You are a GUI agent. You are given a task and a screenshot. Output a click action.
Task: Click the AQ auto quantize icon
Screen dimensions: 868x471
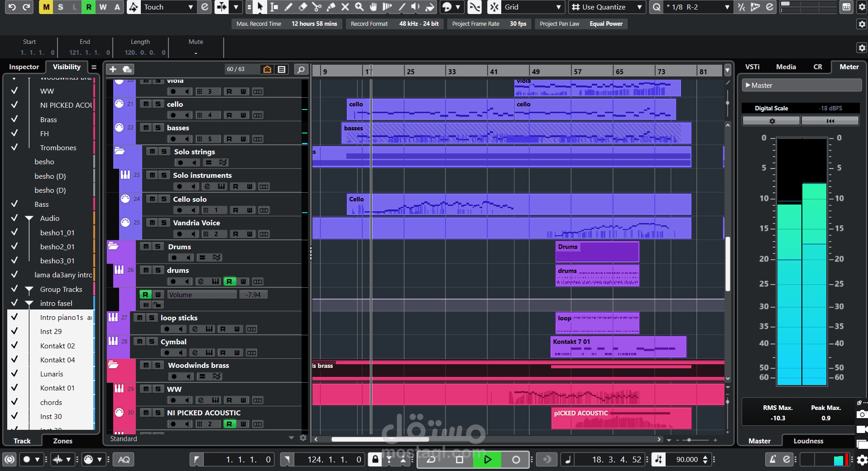click(x=124, y=460)
